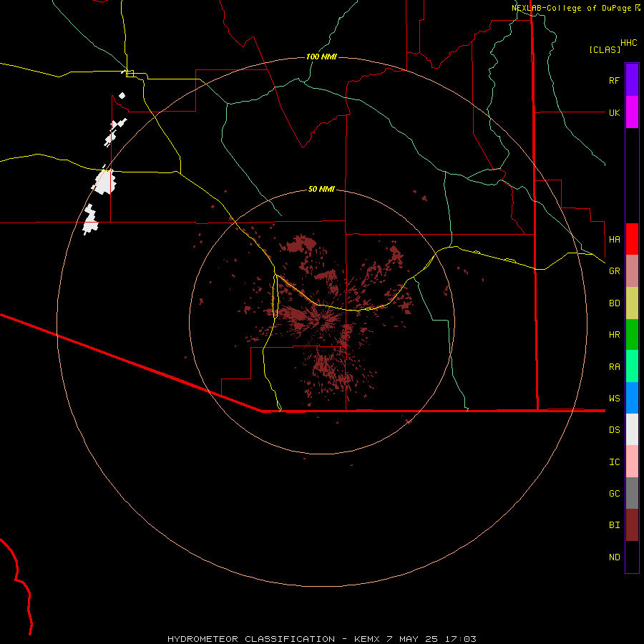Click the HR legend label
Image resolution: width=644 pixels, height=644 pixels.
tap(614, 335)
